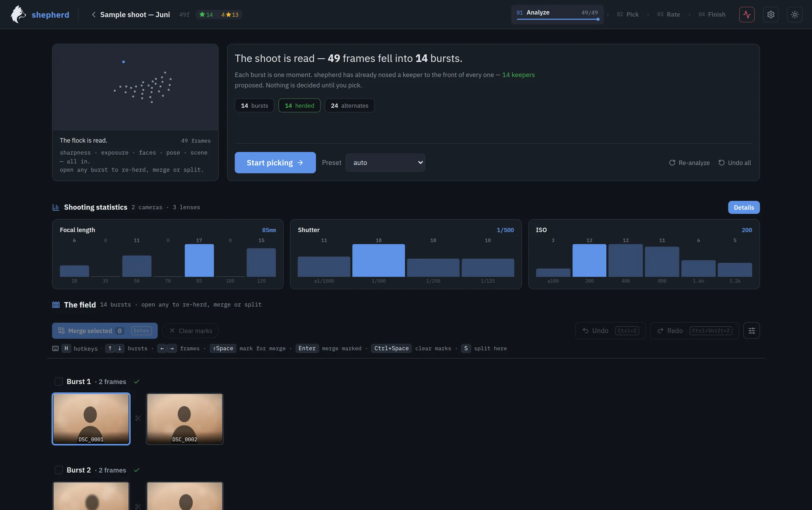Switch to the 01 Analyze step
The image size is (812, 510).
coord(557,14)
